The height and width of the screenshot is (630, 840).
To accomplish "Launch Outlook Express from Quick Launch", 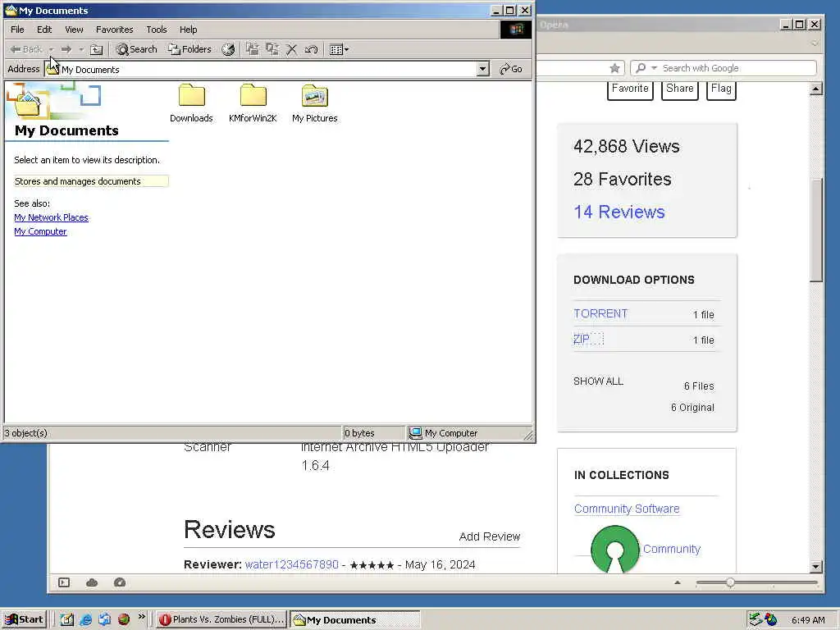I will (x=104, y=619).
